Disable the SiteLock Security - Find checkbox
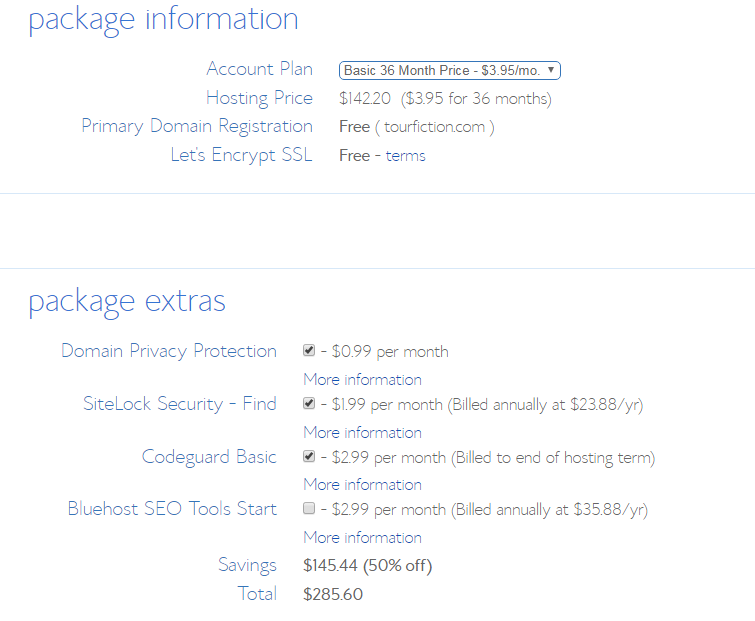 [310, 404]
